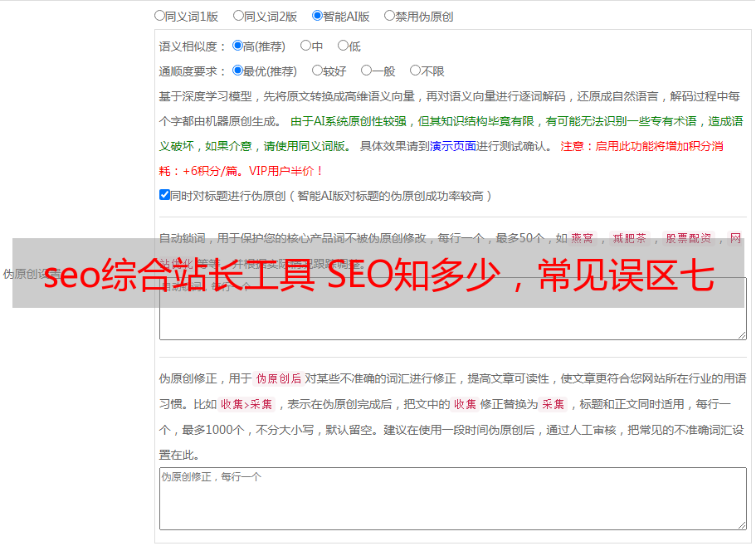Click the 收集>采集 example tag
756x546 pixels.
tap(246, 404)
